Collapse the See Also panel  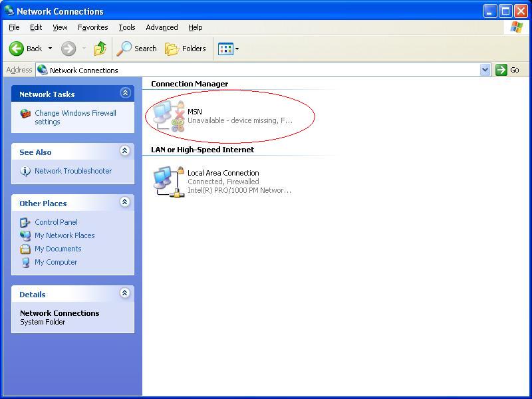[x=125, y=151]
